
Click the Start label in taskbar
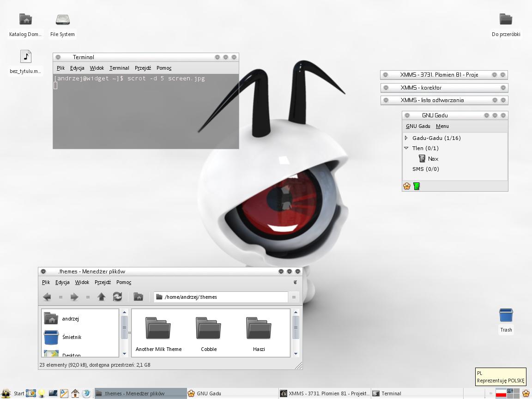point(19,393)
